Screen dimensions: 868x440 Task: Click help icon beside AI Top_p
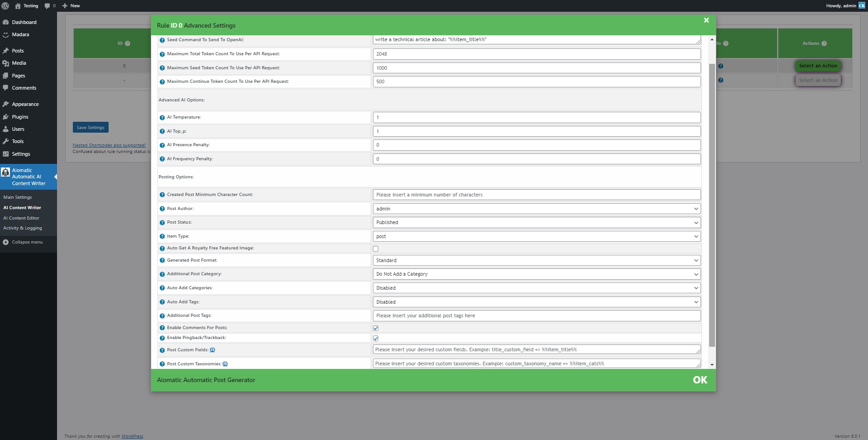click(162, 132)
